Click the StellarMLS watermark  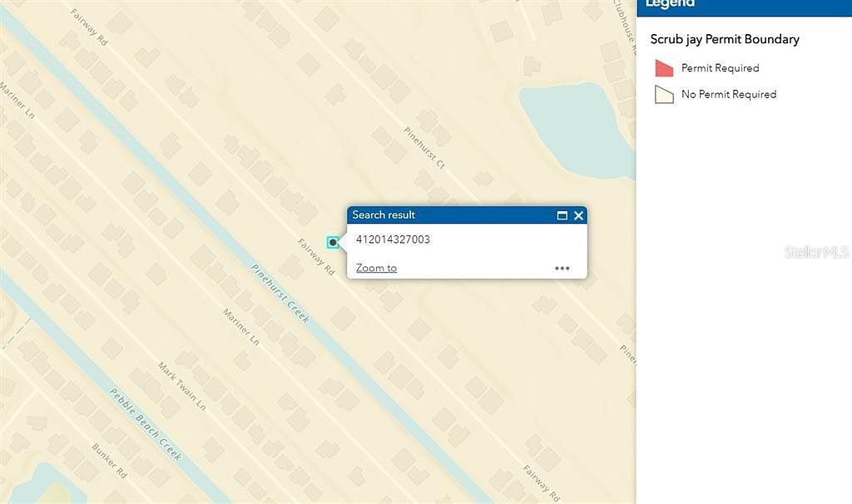[x=816, y=251]
